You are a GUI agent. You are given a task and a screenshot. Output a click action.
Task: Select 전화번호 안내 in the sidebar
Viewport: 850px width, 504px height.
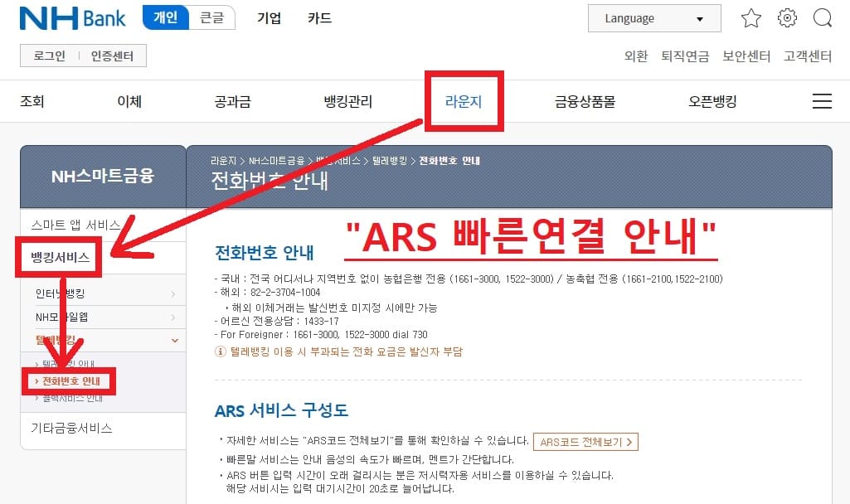[x=70, y=381]
